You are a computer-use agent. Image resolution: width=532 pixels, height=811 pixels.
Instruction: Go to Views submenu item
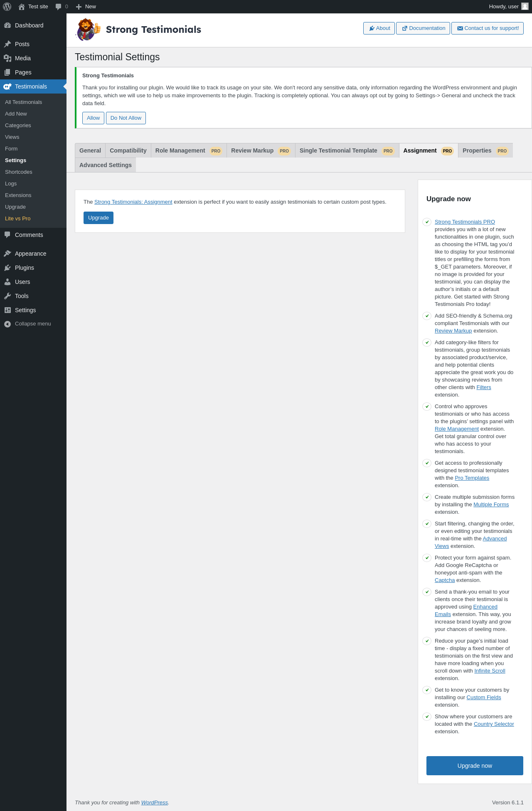coord(12,137)
